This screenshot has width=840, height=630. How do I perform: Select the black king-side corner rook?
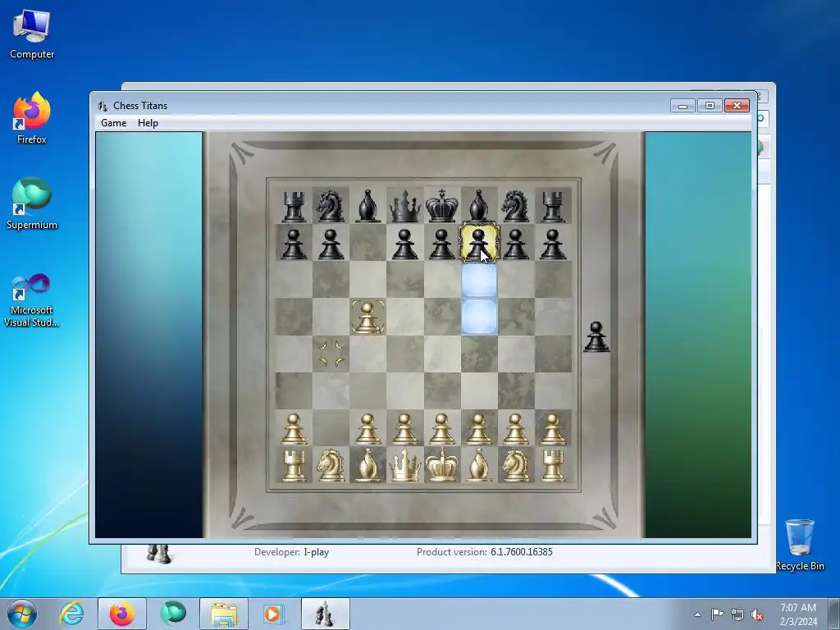pyautogui.click(x=552, y=206)
